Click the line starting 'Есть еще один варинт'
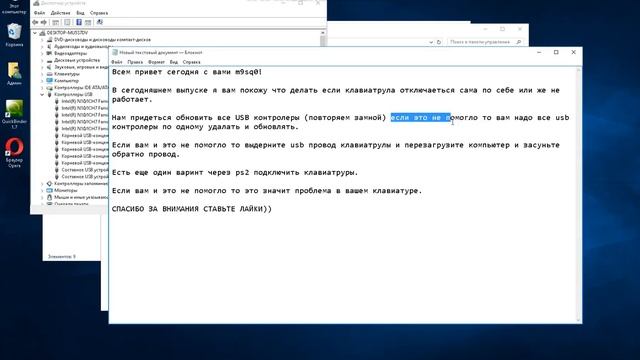The height and width of the screenshot is (360, 640). point(235,173)
